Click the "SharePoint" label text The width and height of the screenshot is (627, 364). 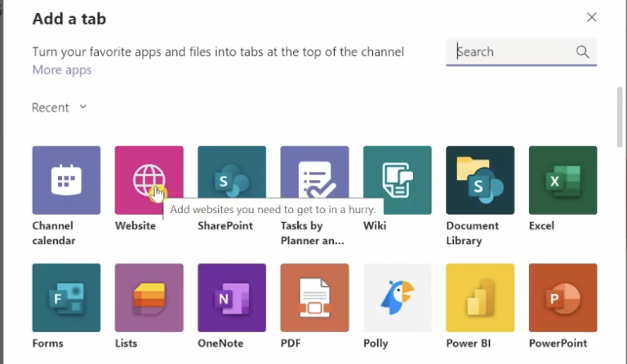click(225, 226)
